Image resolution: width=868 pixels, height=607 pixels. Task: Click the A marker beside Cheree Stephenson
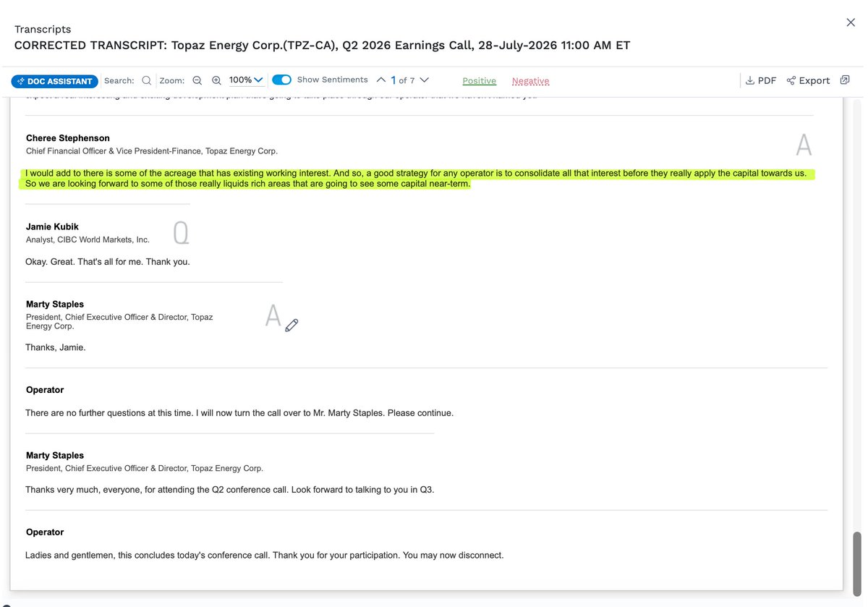(804, 145)
